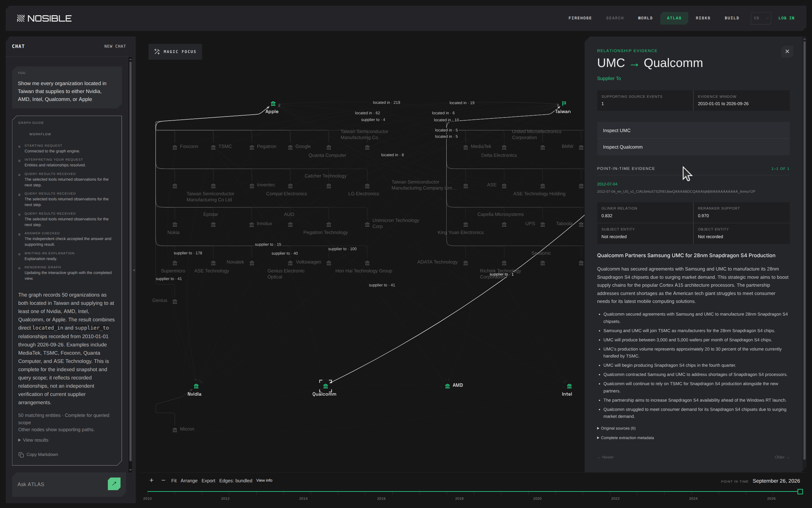Close the Relationship Evidence panel
The image size is (812, 508).
coord(787,51)
